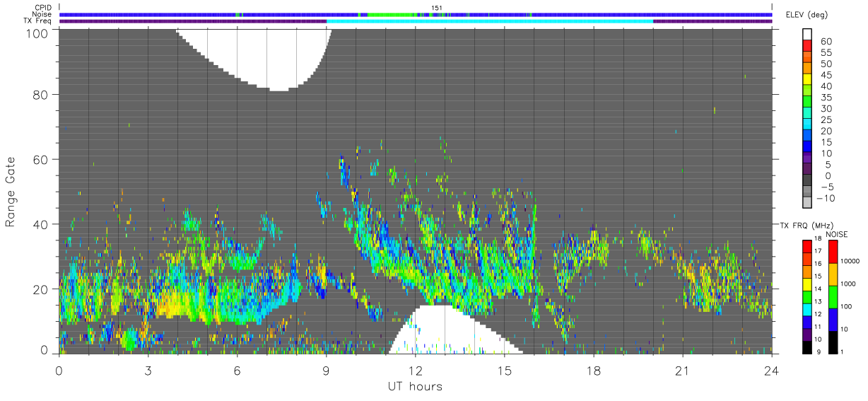The width and height of the screenshot is (868, 401).
Task: Click the 'TX Freq' label at top left
Action: coord(38,21)
